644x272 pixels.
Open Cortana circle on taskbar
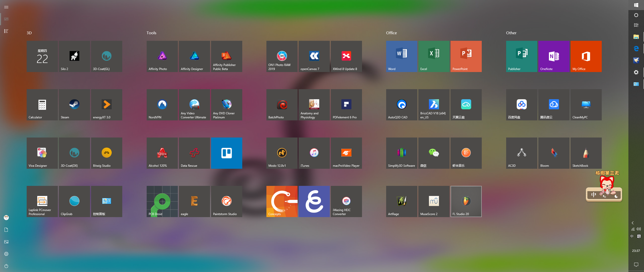[x=636, y=15]
